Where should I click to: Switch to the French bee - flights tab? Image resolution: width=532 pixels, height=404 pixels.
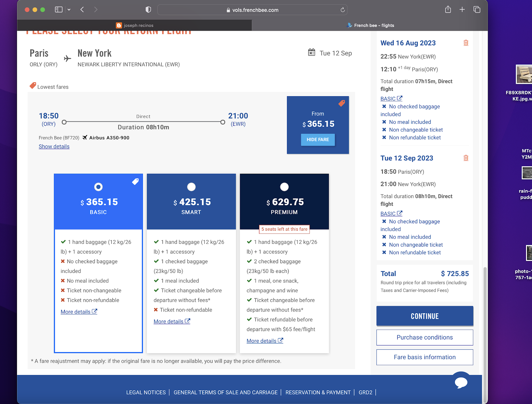click(370, 25)
